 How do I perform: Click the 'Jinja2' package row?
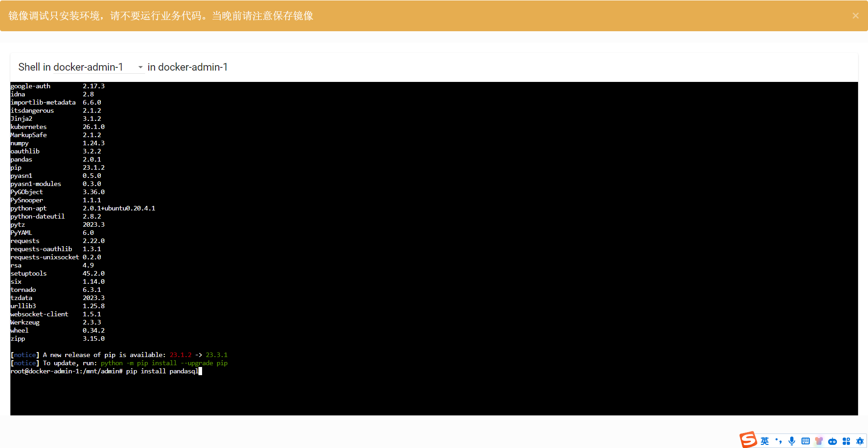tap(56, 119)
